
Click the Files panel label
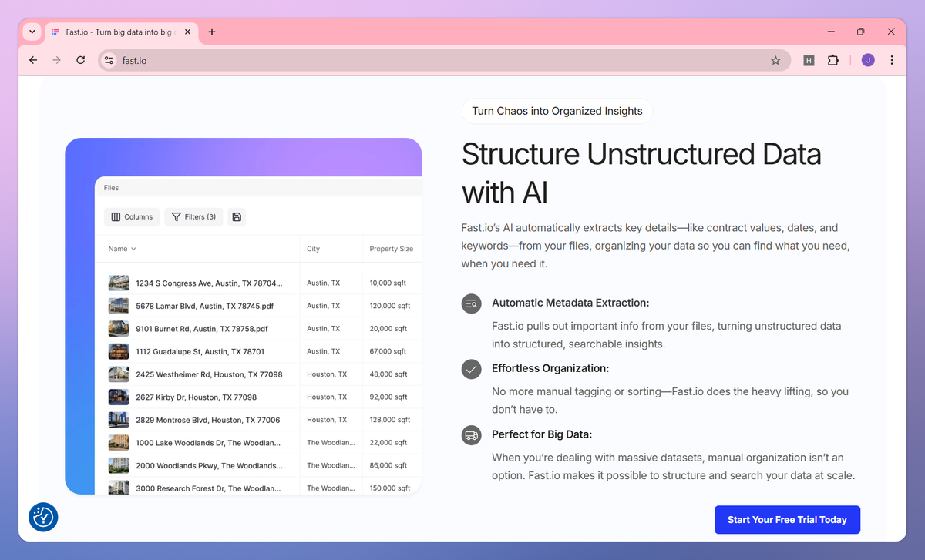(x=111, y=188)
